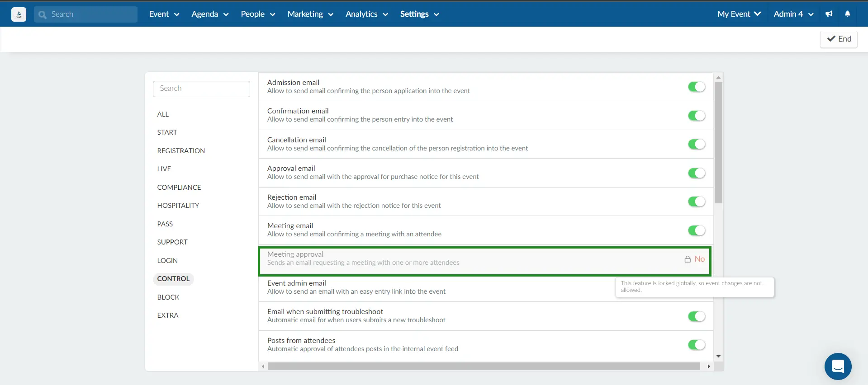Open the Agenda dropdown menu
The height and width of the screenshot is (385, 868).
tap(210, 14)
